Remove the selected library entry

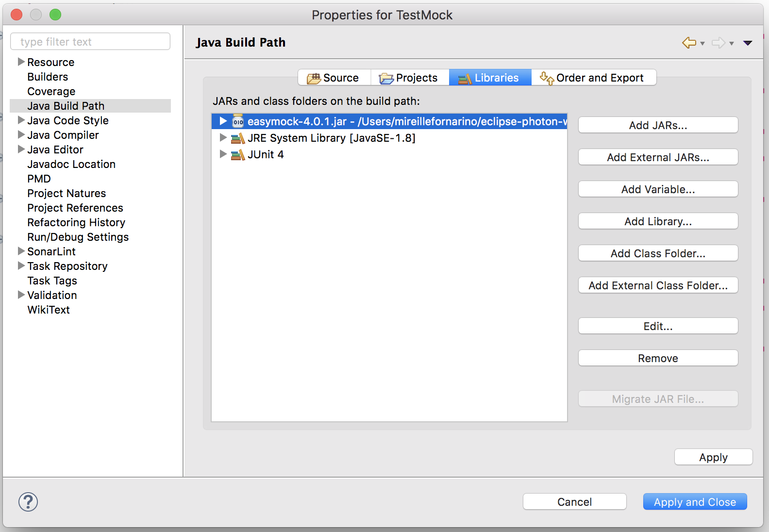coord(658,358)
